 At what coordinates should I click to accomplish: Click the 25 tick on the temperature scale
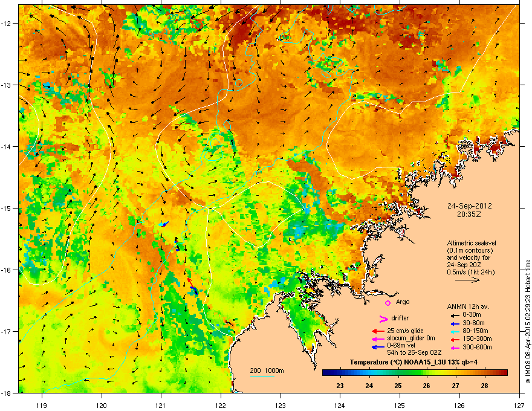tap(398, 386)
